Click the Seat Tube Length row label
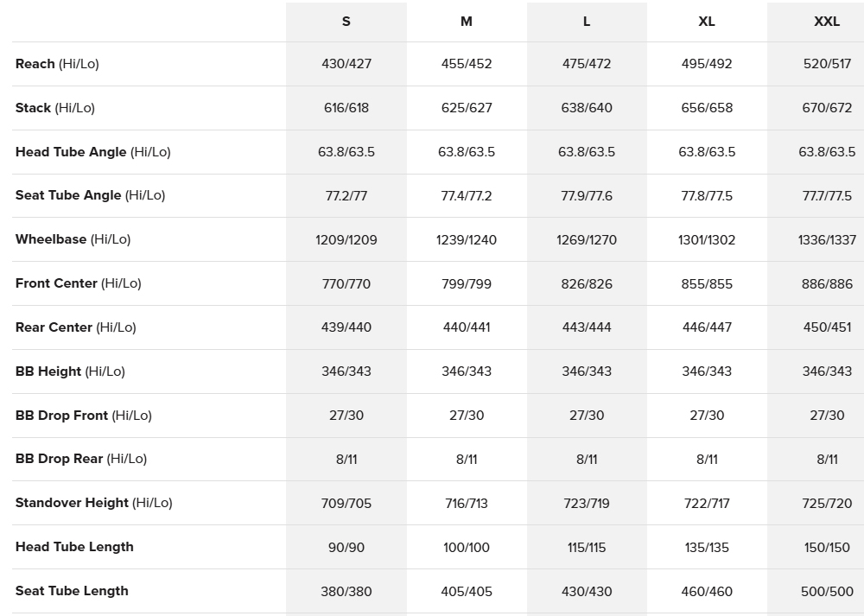 [72, 591]
